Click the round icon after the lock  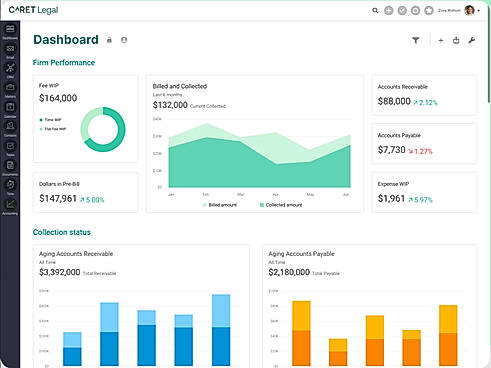coord(124,40)
